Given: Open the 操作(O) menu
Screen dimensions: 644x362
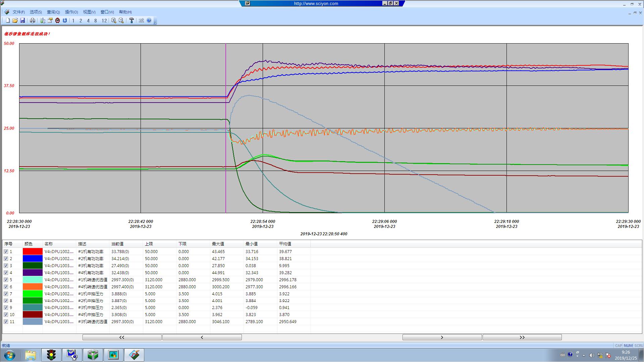Looking at the screenshot, I should 71,12.
